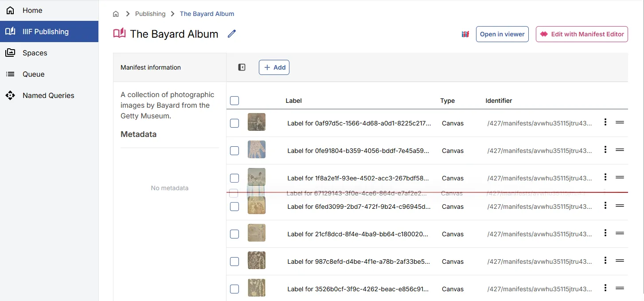Click the Open in viewer button

502,34
